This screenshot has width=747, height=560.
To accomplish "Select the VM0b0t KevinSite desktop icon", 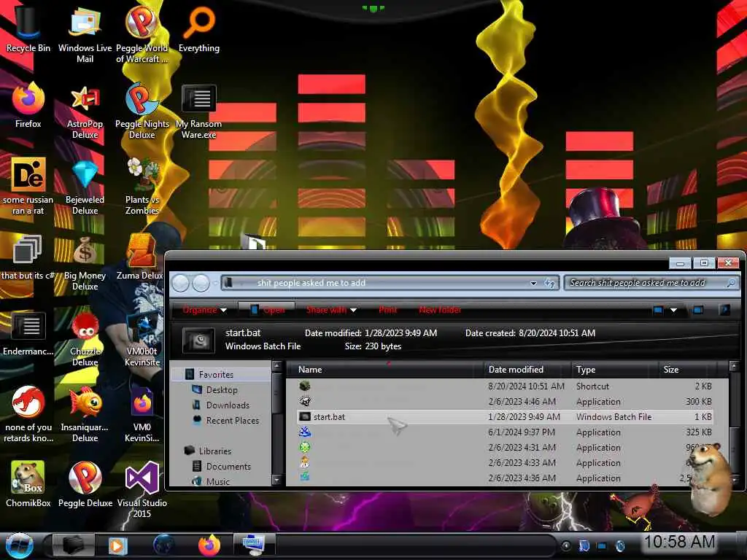I will (142, 338).
